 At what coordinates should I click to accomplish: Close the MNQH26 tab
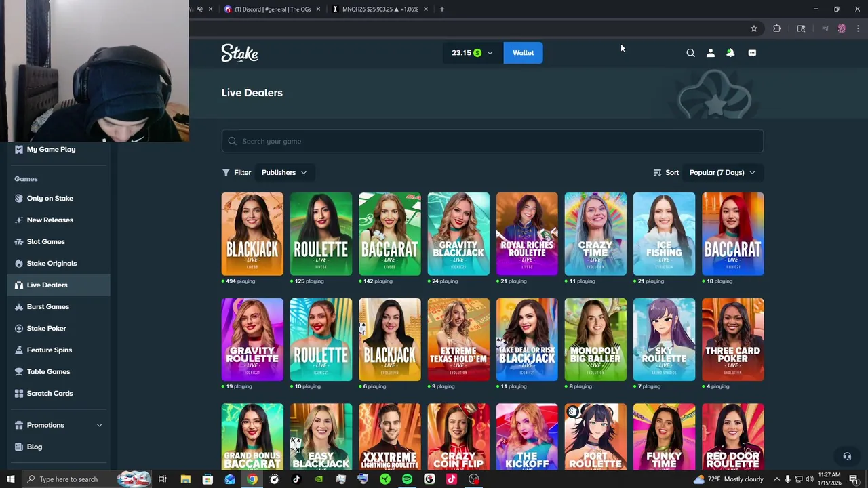pos(426,9)
